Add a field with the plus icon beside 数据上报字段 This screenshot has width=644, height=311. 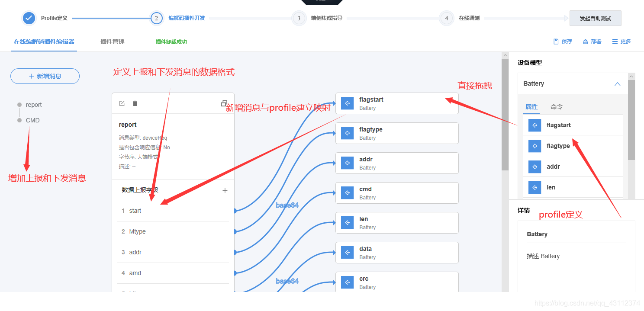pyautogui.click(x=225, y=190)
